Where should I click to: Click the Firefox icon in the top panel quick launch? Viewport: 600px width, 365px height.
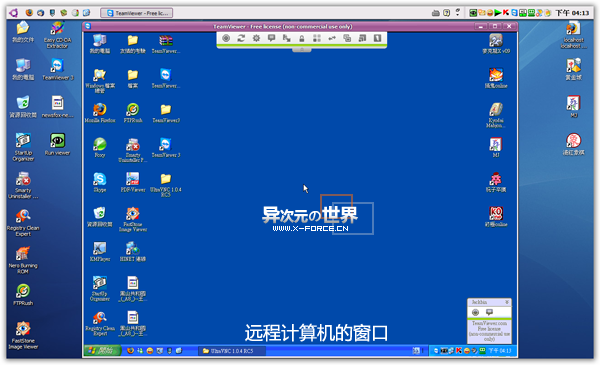click(x=29, y=13)
